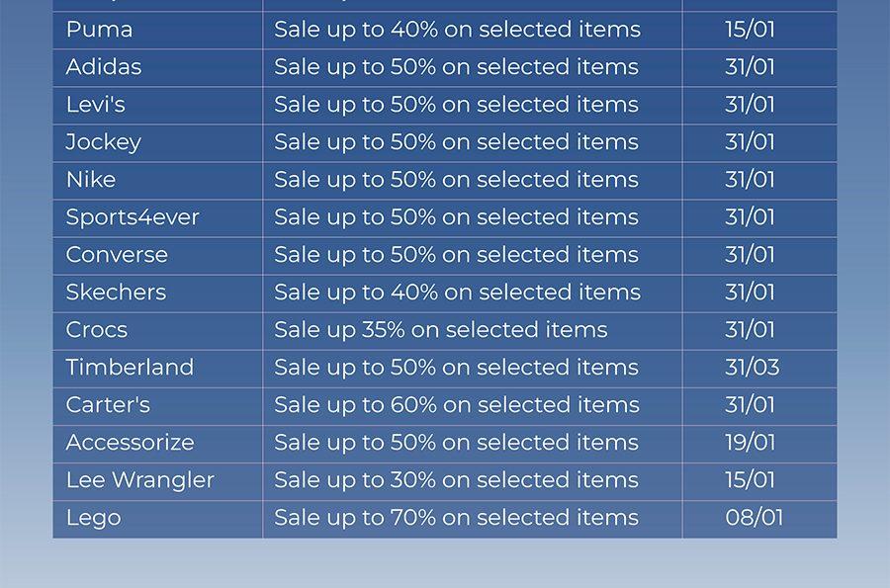Select the Skechers row name

(116, 293)
